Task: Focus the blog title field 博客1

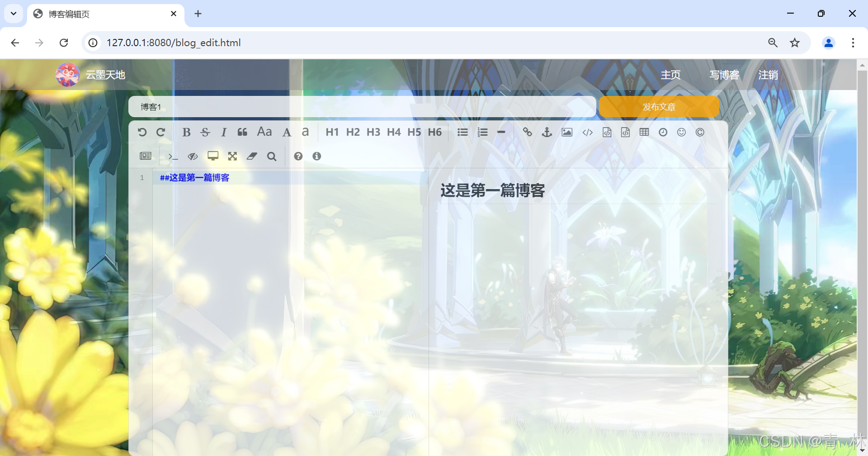Action: [362, 107]
